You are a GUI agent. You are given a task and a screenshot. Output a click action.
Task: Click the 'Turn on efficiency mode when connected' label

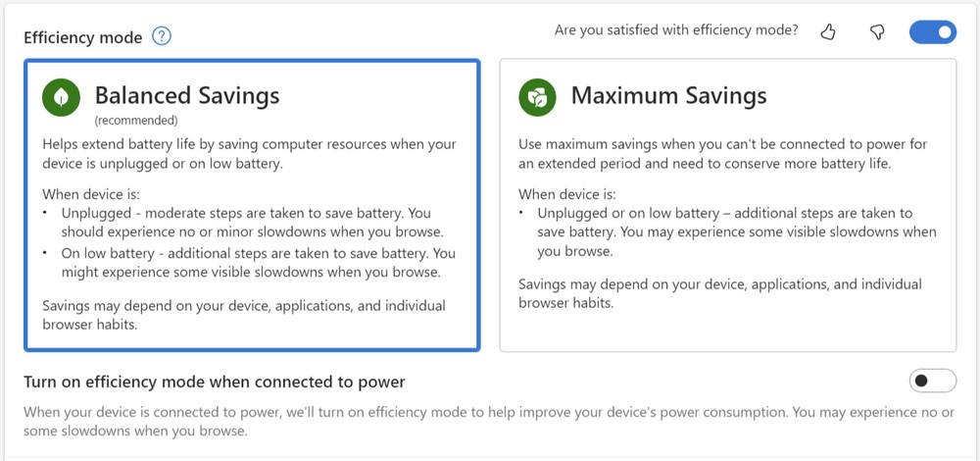click(x=215, y=382)
